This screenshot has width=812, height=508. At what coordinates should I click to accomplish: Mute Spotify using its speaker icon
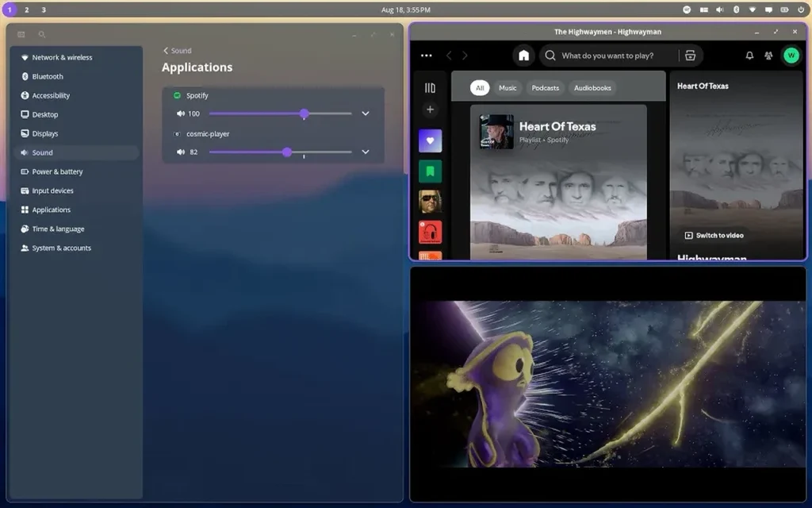181,114
